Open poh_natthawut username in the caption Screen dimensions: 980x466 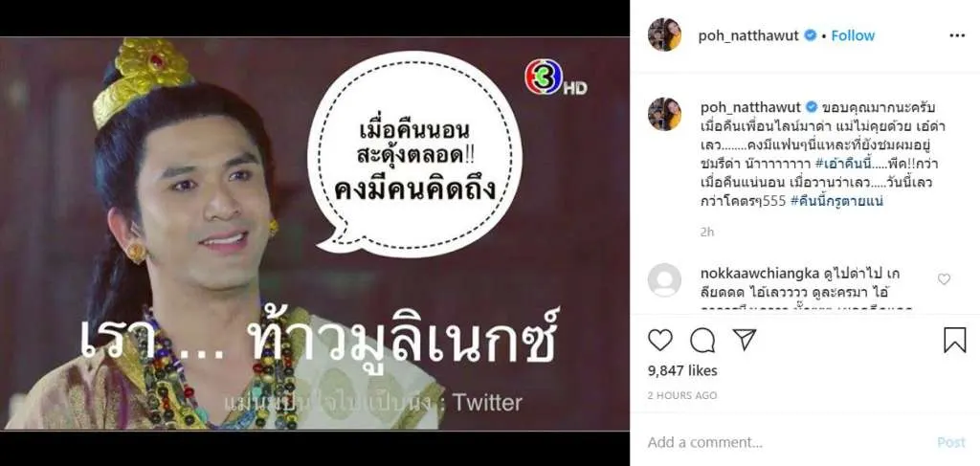click(750, 106)
